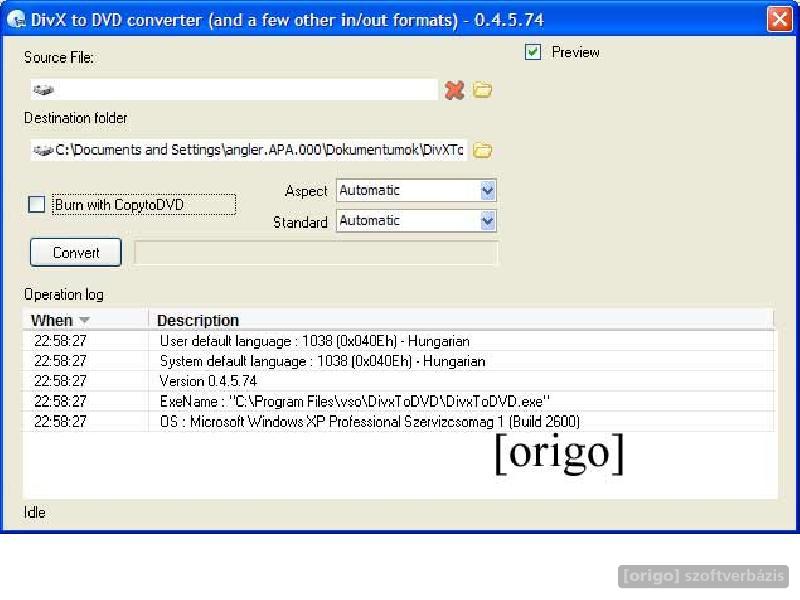Select the 'OS : Microsoft Windows XP' log row
The image size is (800, 600).
[398, 422]
